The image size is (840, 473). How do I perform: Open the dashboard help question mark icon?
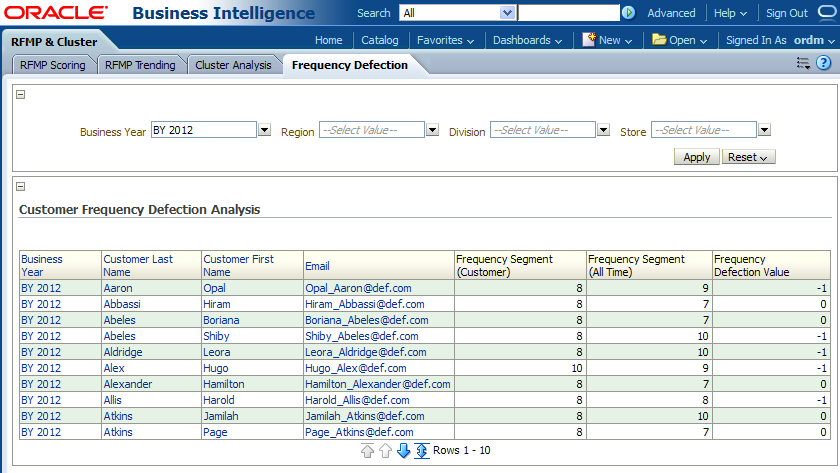click(x=823, y=63)
